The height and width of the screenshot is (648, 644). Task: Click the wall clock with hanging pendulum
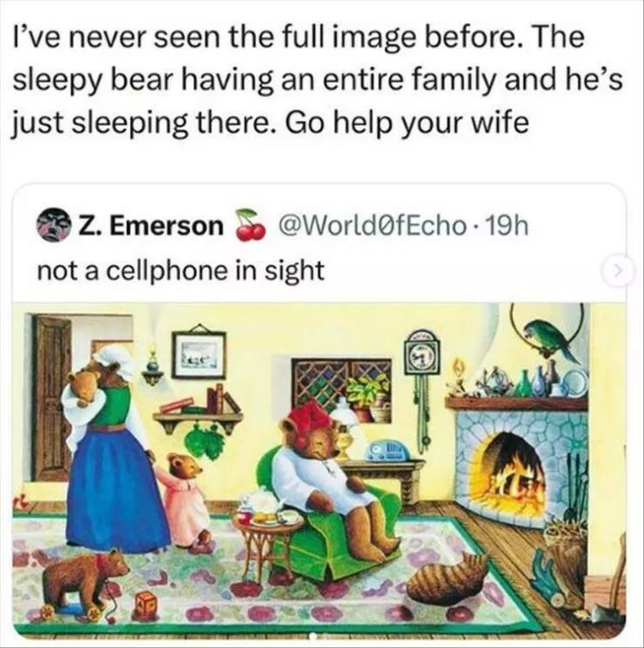tap(422, 384)
